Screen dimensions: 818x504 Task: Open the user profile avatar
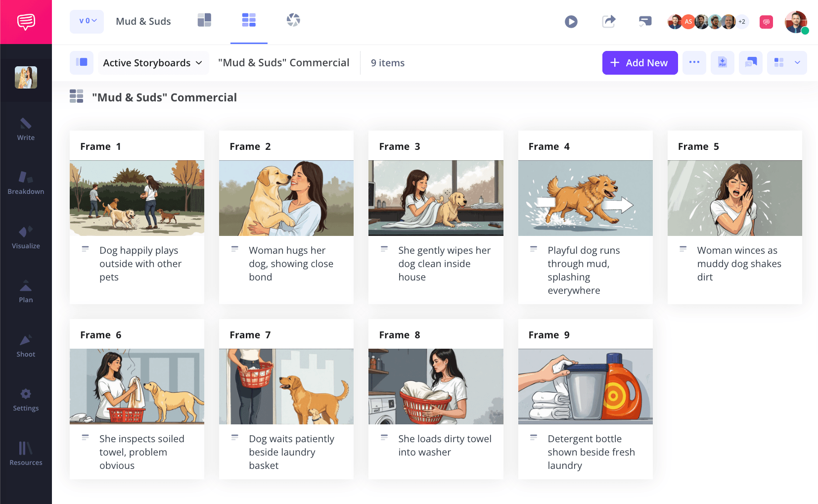pos(795,22)
